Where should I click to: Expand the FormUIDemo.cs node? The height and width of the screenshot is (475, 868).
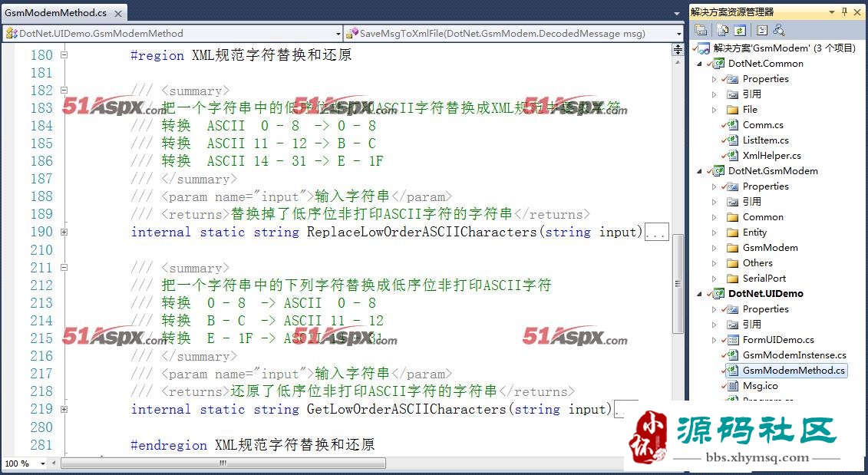pos(714,340)
